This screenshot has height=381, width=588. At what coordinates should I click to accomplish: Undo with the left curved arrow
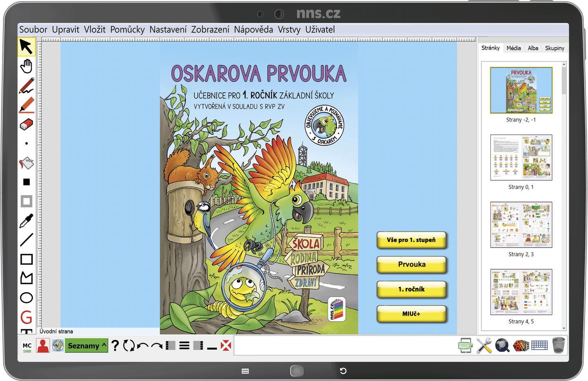pos(143,346)
